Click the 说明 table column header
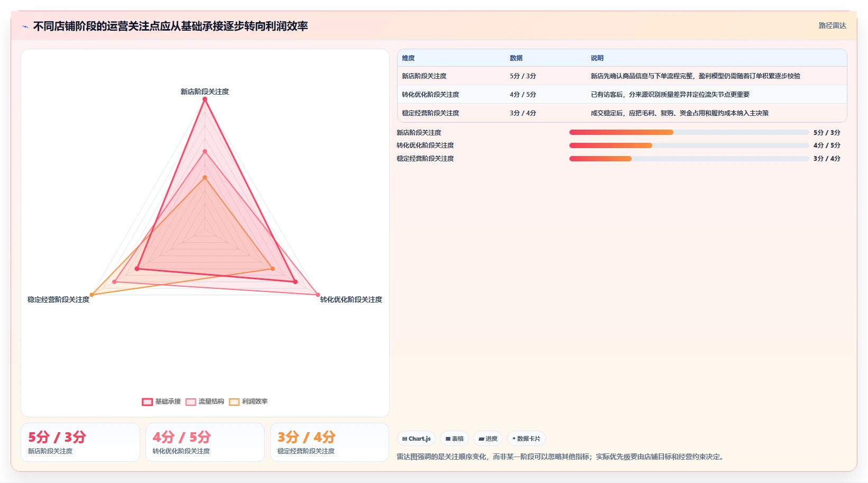868x483 pixels. coord(597,58)
